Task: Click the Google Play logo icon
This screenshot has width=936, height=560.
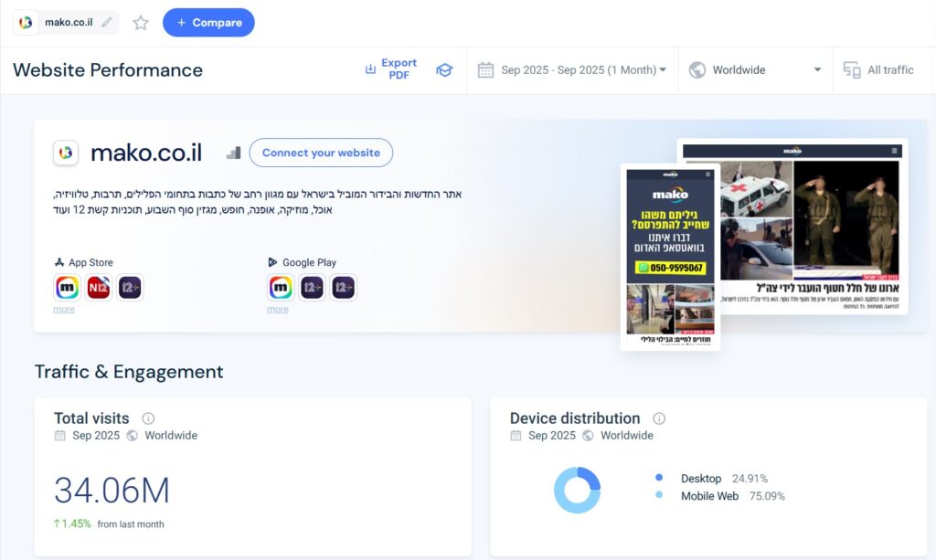Action: (272, 262)
